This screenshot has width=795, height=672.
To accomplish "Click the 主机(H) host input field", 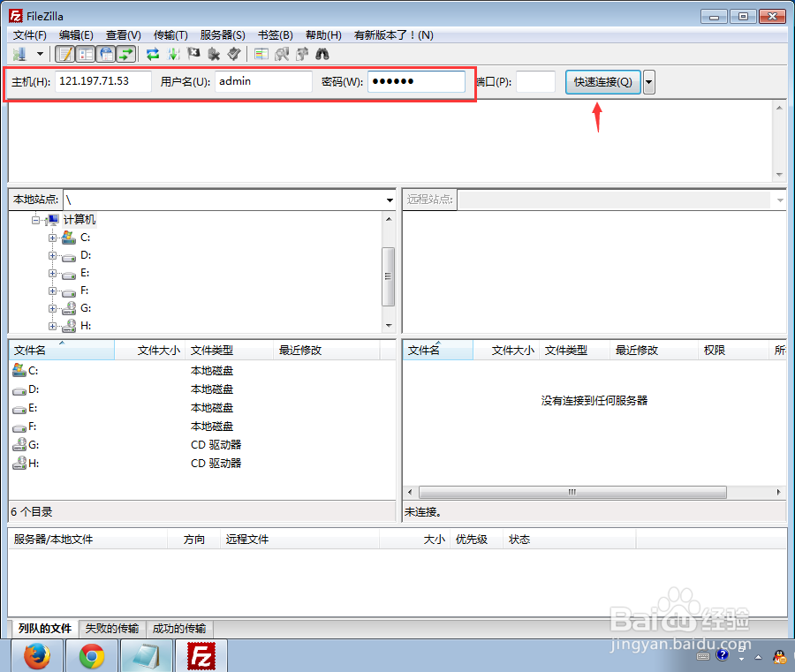I will [103, 81].
